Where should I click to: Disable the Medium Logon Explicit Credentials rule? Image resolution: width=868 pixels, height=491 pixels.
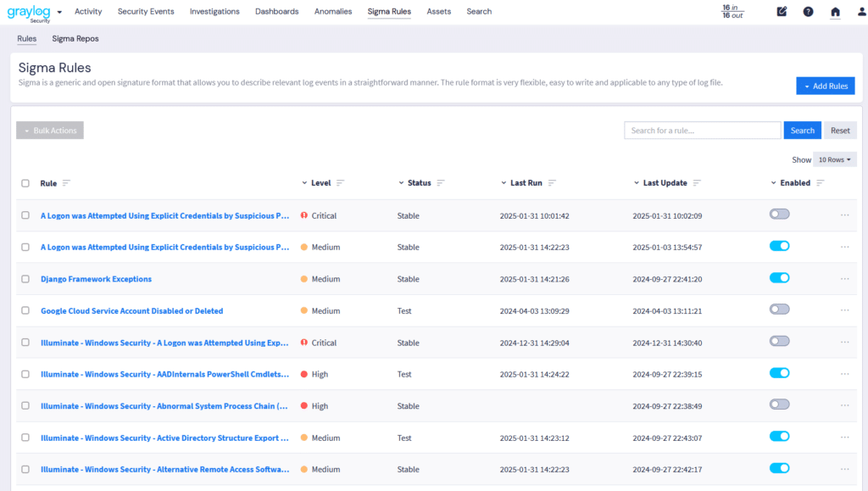click(780, 246)
